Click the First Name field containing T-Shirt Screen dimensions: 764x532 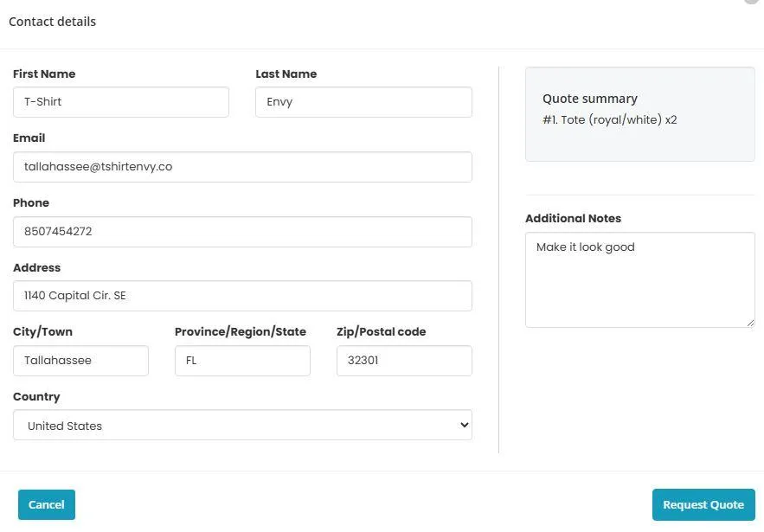121,102
